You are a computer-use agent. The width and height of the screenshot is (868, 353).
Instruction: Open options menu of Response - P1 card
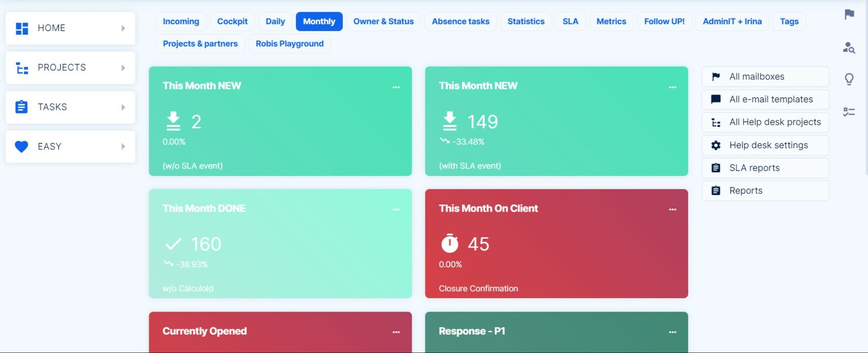673,332
